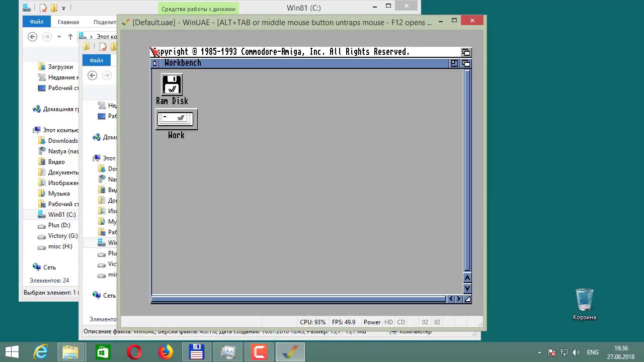Open the Файл tab in front Explorer window

pyautogui.click(x=97, y=60)
